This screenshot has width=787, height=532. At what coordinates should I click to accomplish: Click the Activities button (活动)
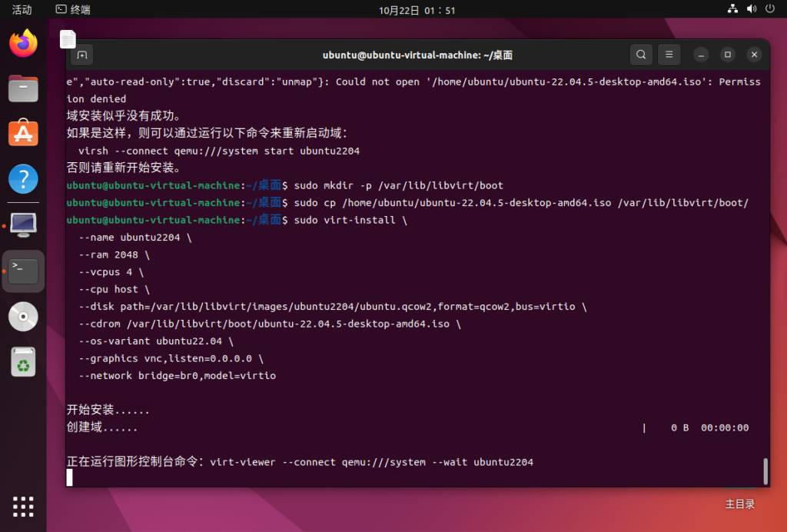tap(22, 10)
